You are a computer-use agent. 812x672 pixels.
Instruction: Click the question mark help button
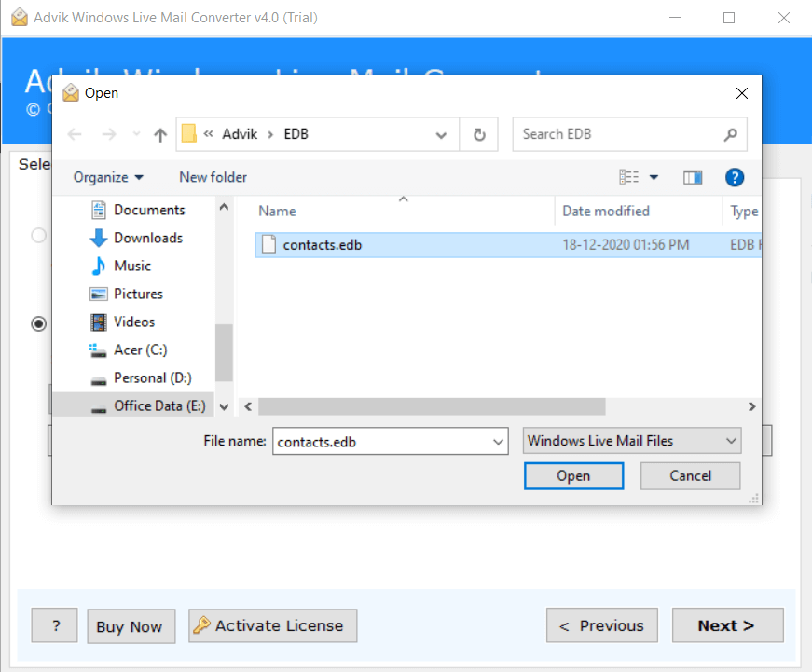54,625
